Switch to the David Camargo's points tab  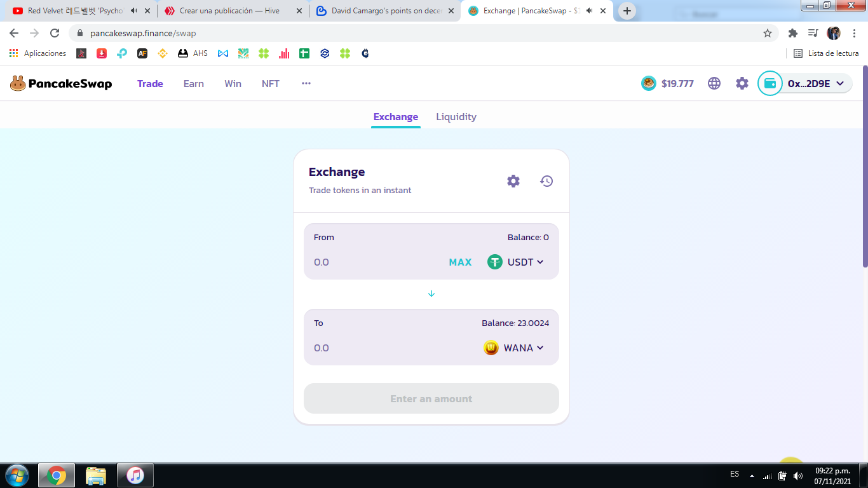point(386,11)
